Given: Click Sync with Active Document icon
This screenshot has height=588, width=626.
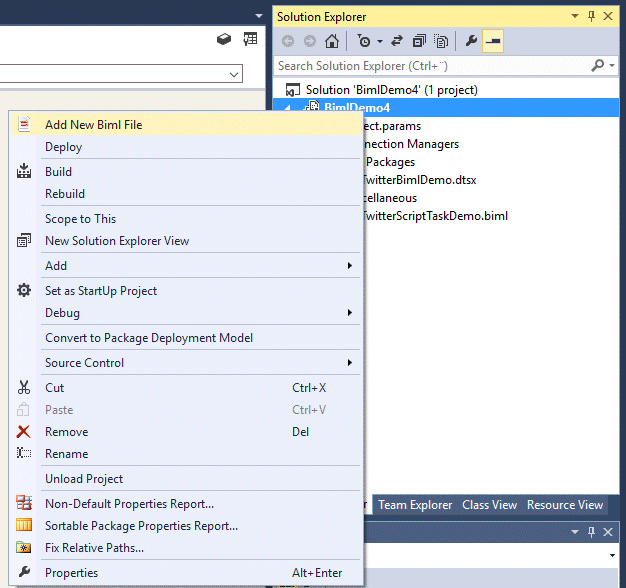Looking at the screenshot, I should [397, 41].
